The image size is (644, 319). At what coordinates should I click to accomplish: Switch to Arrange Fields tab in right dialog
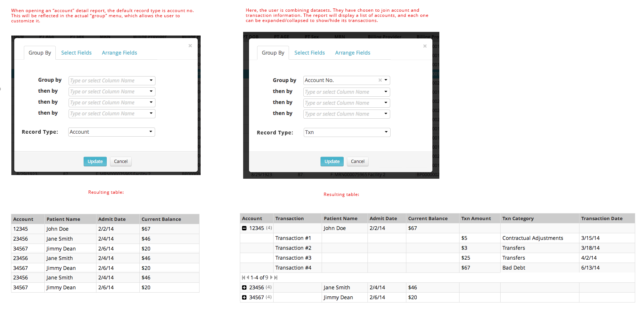point(352,53)
